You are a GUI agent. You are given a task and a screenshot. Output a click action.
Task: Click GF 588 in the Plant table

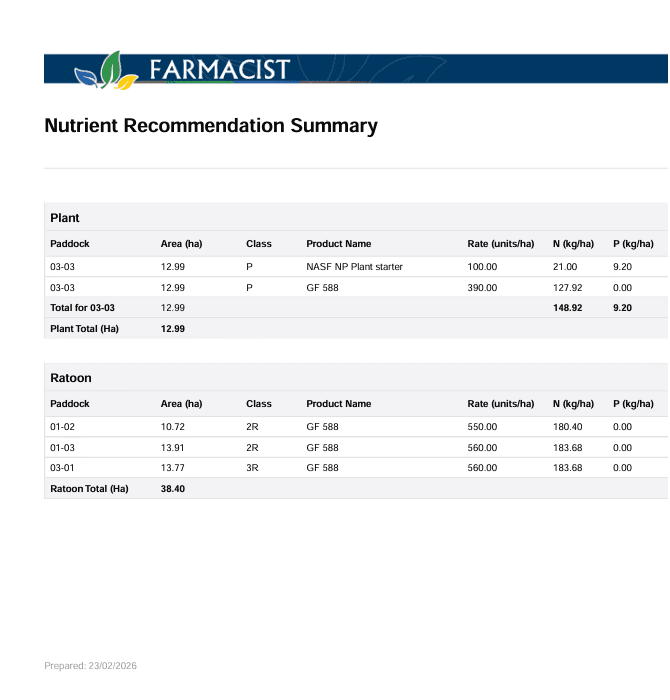click(x=322, y=288)
